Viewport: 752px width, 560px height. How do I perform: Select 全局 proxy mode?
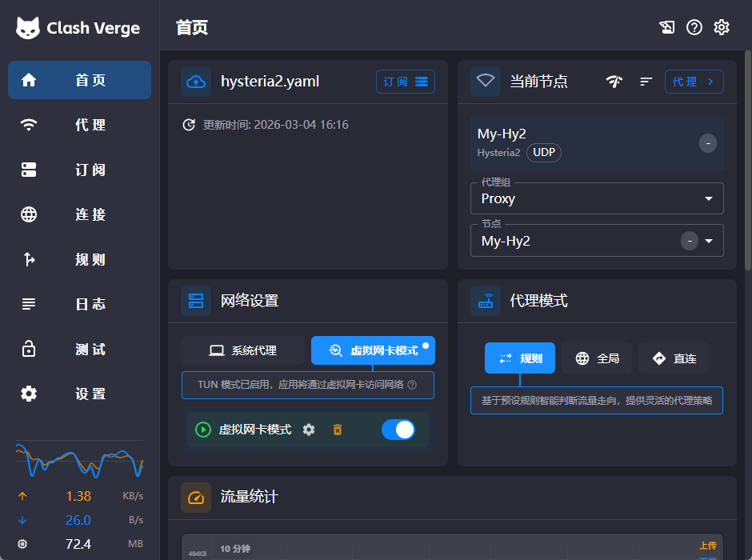click(x=597, y=358)
